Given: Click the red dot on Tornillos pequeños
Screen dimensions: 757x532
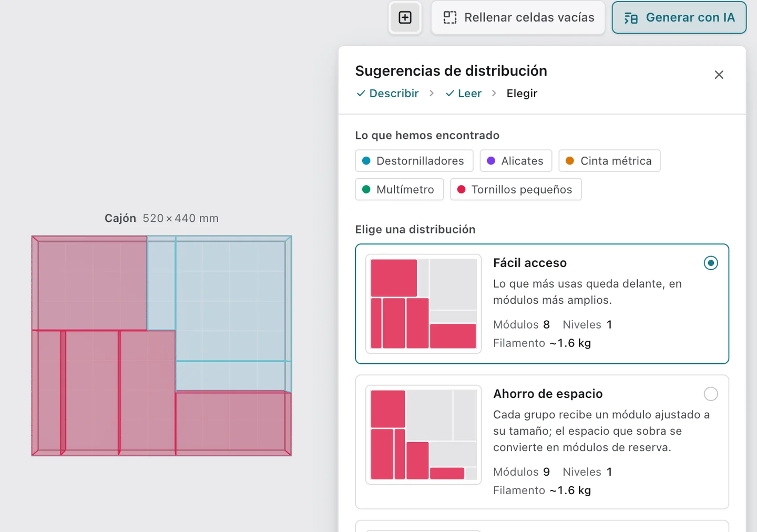Looking at the screenshot, I should (462, 189).
